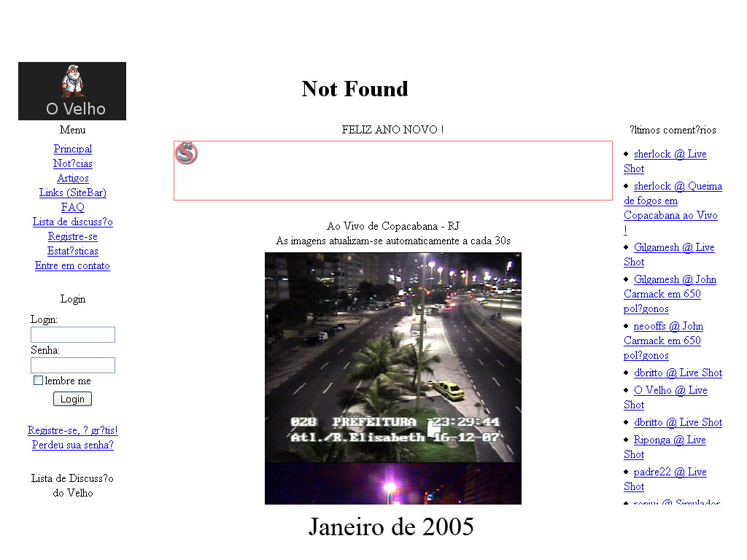Toggle the 'lembre me' checkbox
Image resolution: width=747 pixels, height=560 pixels.
pyautogui.click(x=39, y=381)
